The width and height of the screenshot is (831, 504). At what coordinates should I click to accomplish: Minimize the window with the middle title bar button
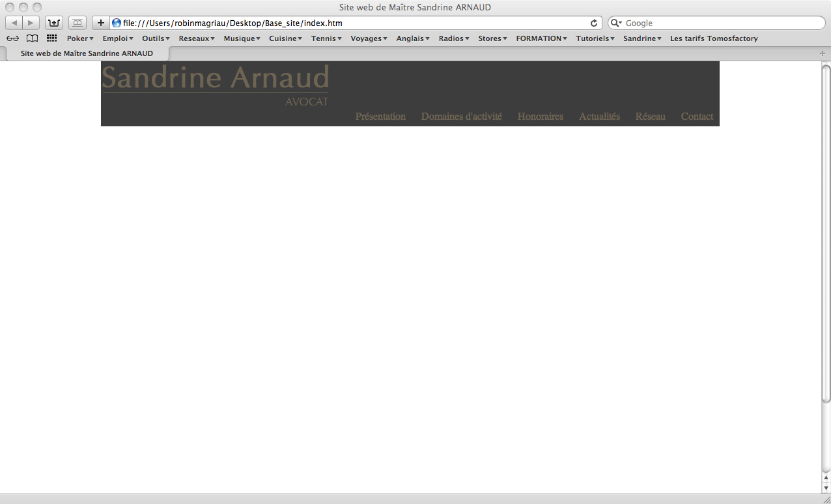pyautogui.click(x=23, y=7)
